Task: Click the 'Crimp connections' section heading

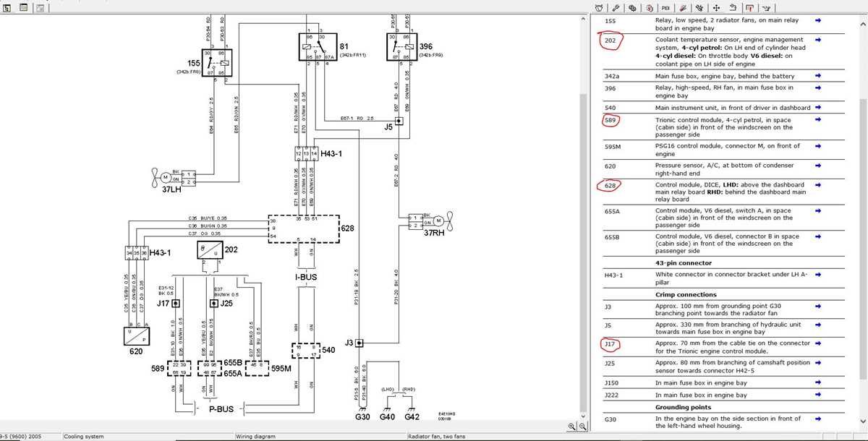Action: coord(686,294)
